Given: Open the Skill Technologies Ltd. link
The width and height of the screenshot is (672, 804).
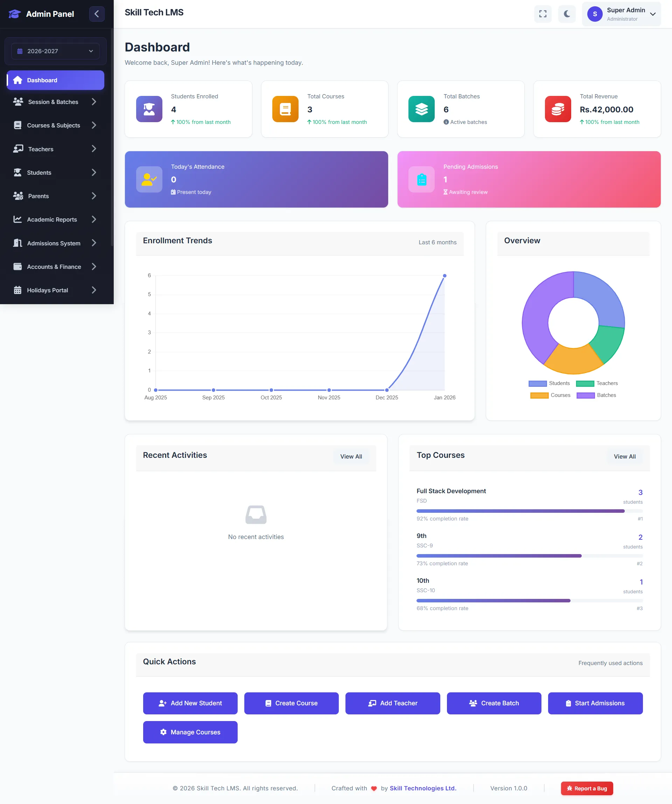Looking at the screenshot, I should point(423,788).
